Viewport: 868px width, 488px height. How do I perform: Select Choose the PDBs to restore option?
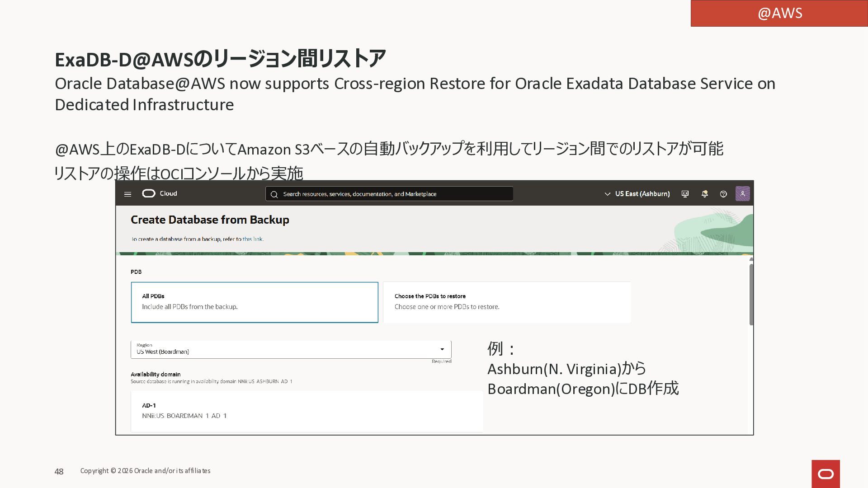(507, 302)
